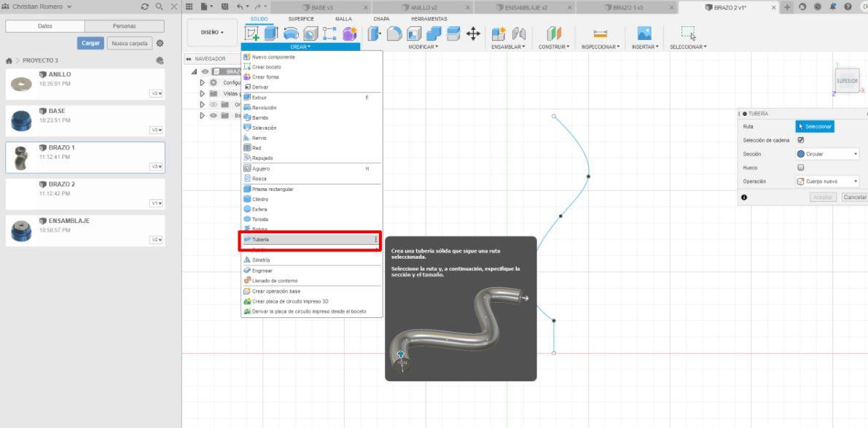Select the Fillet tool icon
868x428 pixels.
[x=394, y=34]
